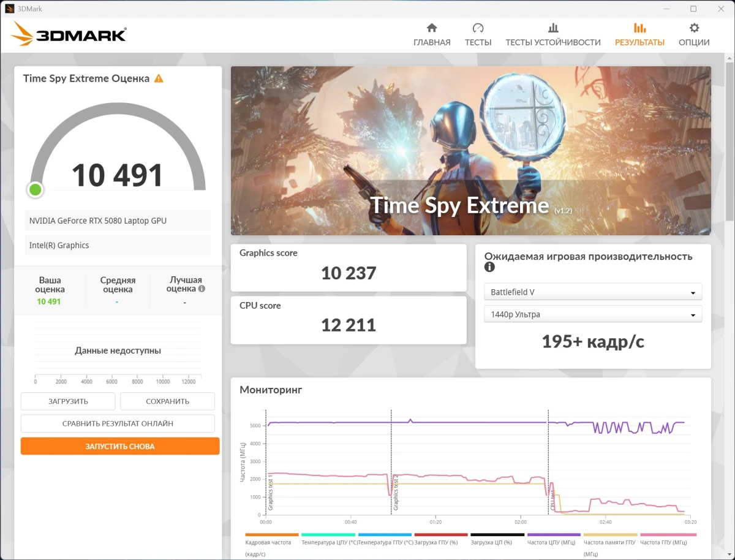Click the СОХРАНИТЬ button

(167, 401)
